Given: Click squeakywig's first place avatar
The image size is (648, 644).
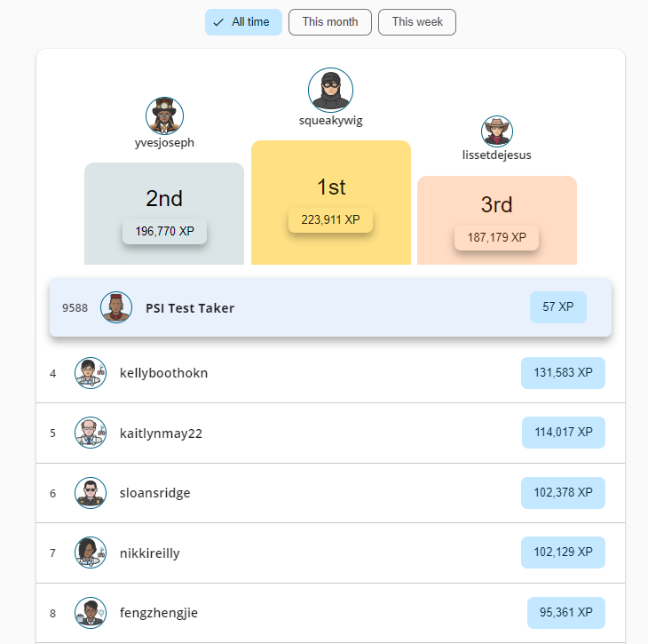Looking at the screenshot, I should coord(331,90).
